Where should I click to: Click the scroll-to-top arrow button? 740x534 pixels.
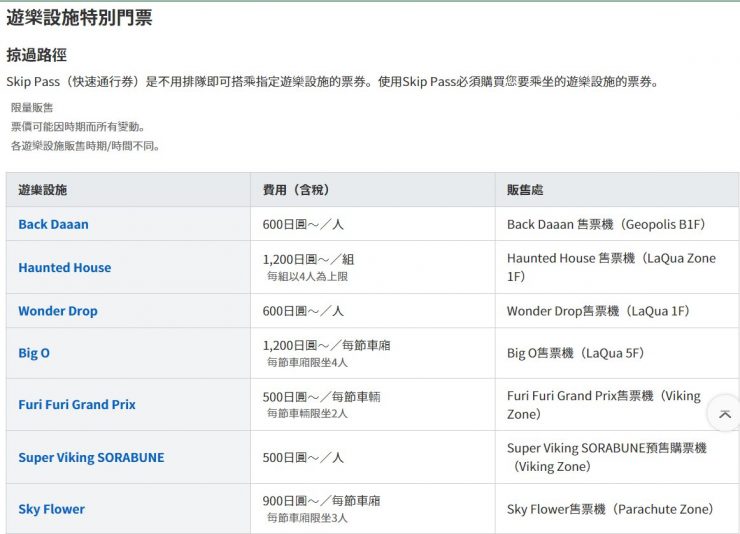724,414
